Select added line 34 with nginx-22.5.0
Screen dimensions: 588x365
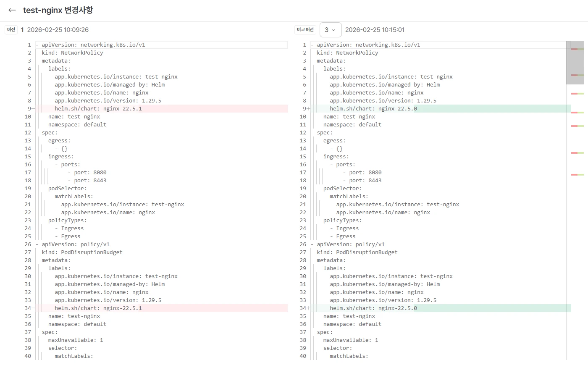tap(441, 308)
